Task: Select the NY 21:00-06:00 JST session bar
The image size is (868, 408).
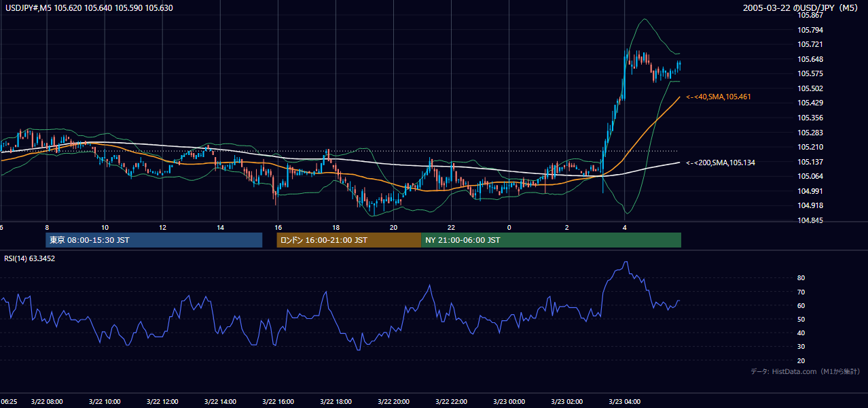Action: point(551,240)
